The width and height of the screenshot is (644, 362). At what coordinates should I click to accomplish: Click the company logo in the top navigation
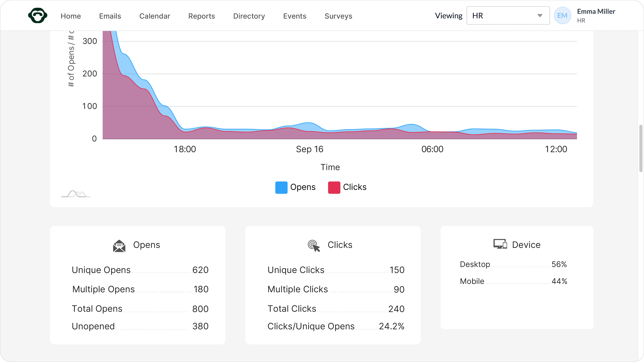(x=38, y=15)
